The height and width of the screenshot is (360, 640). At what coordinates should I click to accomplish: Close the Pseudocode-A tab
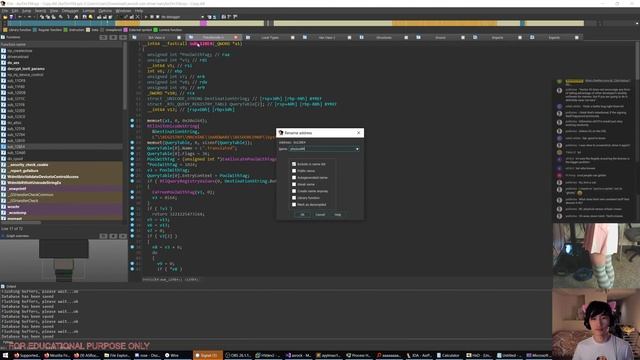click(x=236, y=38)
